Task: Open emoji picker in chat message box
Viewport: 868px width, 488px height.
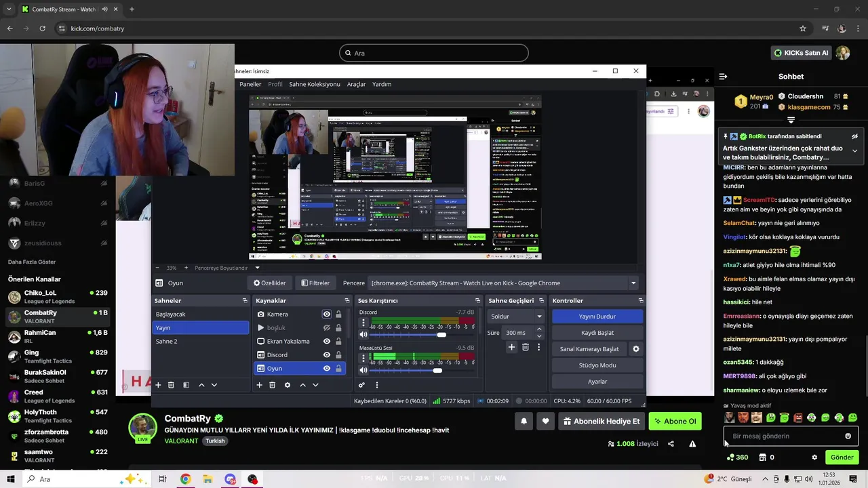Action: [x=848, y=436]
